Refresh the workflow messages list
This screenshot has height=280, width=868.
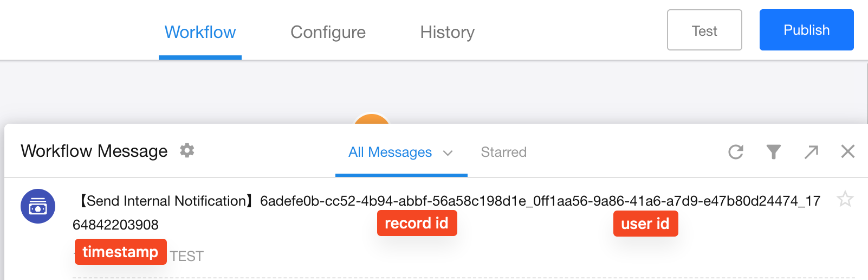tap(735, 152)
